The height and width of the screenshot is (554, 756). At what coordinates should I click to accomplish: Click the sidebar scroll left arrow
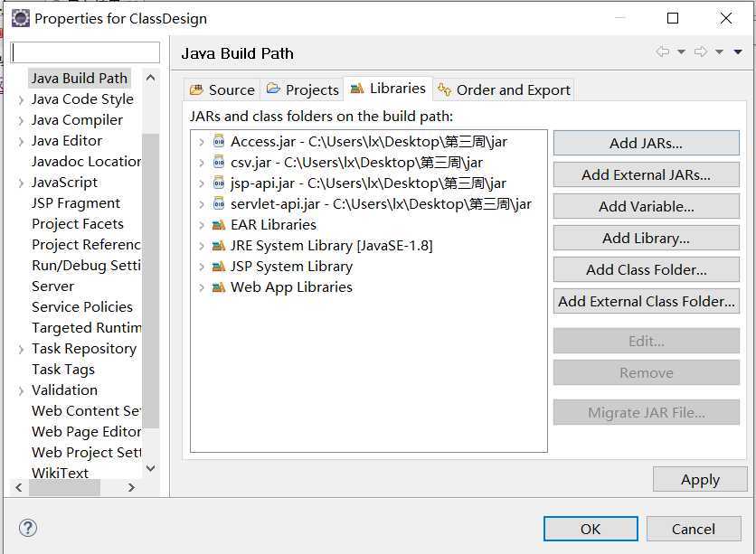click(x=19, y=487)
